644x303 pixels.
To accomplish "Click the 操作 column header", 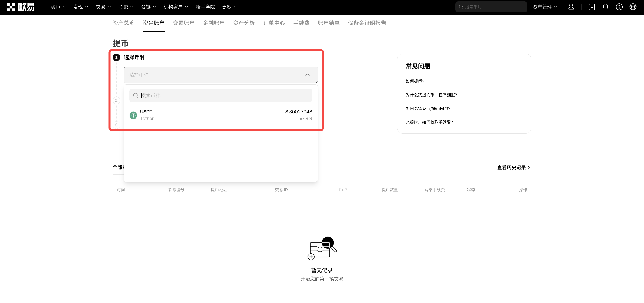I will click(523, 190).
